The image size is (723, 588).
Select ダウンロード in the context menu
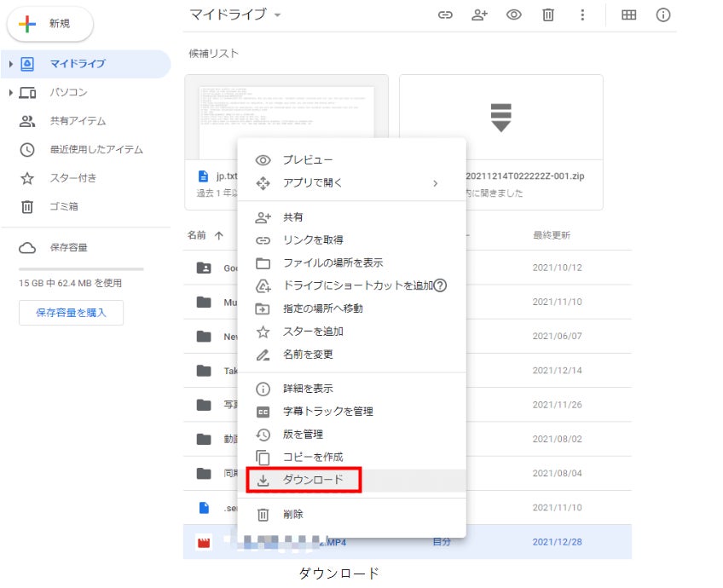352,480
